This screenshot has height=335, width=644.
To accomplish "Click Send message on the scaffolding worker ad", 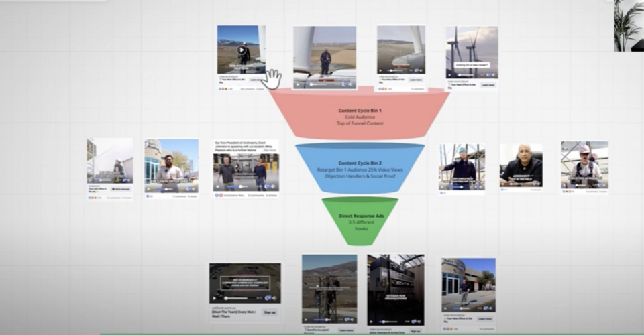I will [121, 189].
